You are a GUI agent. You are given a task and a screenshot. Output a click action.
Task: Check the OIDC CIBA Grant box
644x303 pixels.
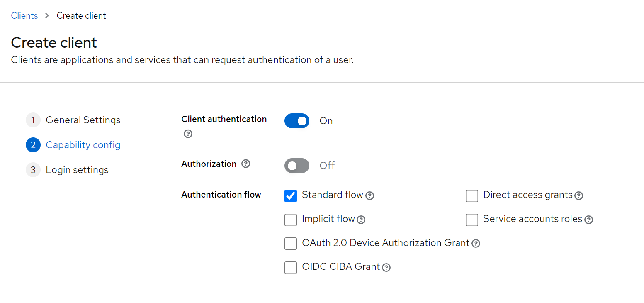pyautogui.click(x=291, y=268)
